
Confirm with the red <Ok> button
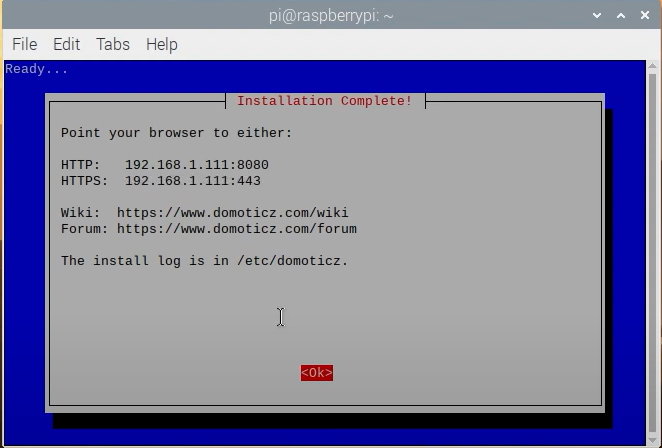(x=317, y=373)
